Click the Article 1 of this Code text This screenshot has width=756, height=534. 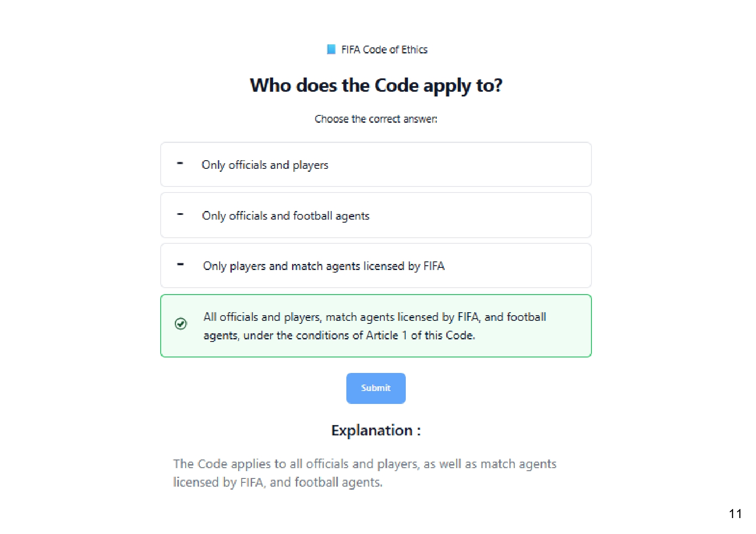click(x=420, y=335)
